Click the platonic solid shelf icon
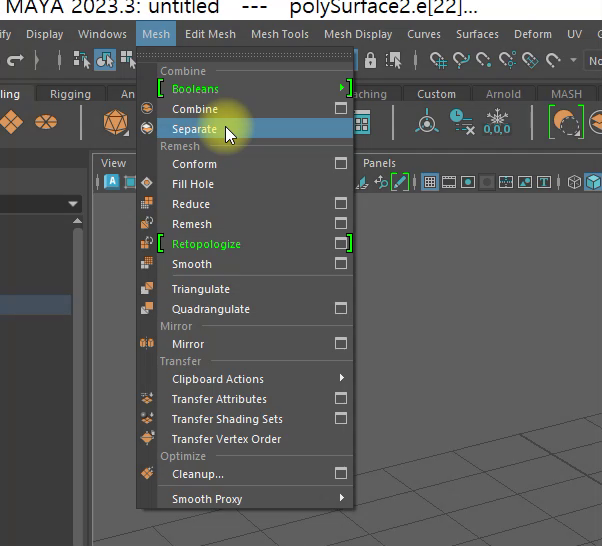The image size is (602, 546). [116, 122]
